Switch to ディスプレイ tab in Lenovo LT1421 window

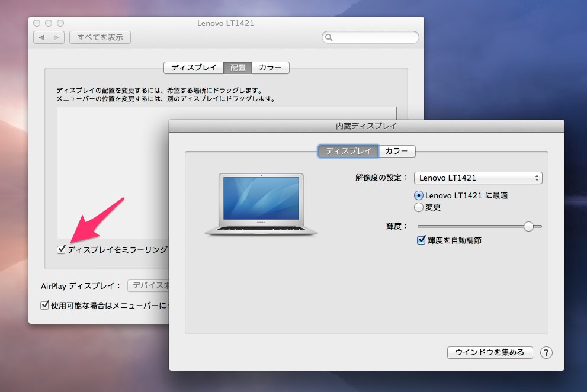point(194,68)
